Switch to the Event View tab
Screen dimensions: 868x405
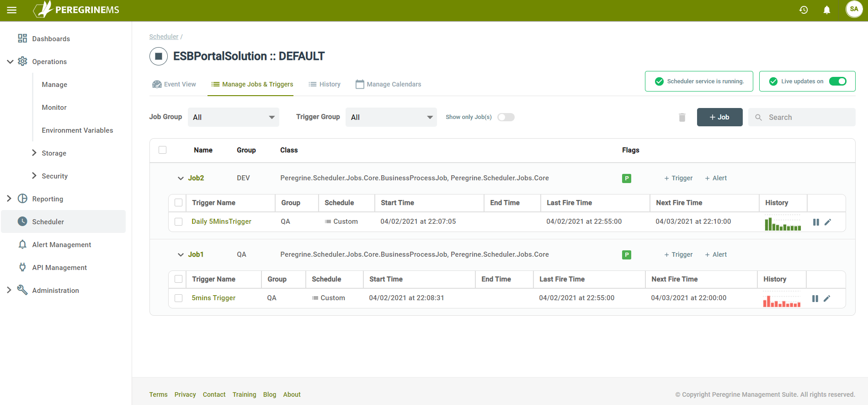click(x=174, y=84)
